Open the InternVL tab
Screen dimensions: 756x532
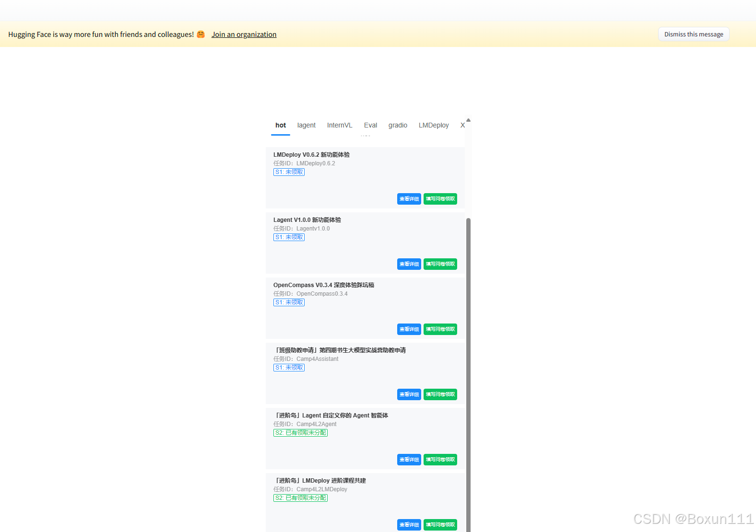pos(340,125)
